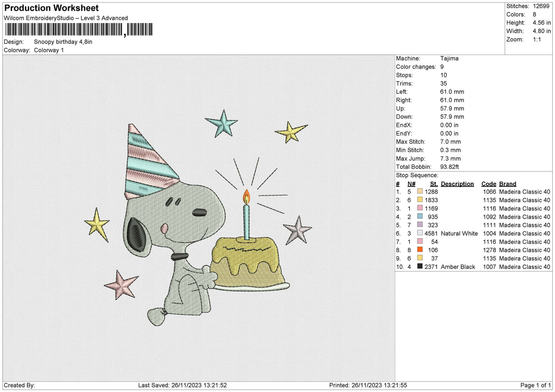Click thread code '1007'
555x392 pixels.
489,267
